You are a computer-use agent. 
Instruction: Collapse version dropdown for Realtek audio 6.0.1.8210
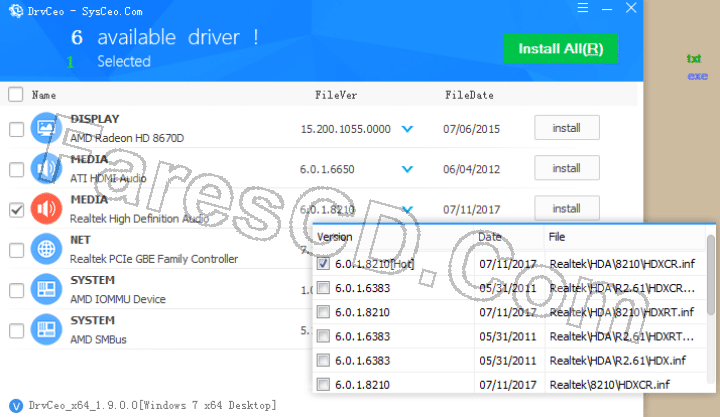407,209
